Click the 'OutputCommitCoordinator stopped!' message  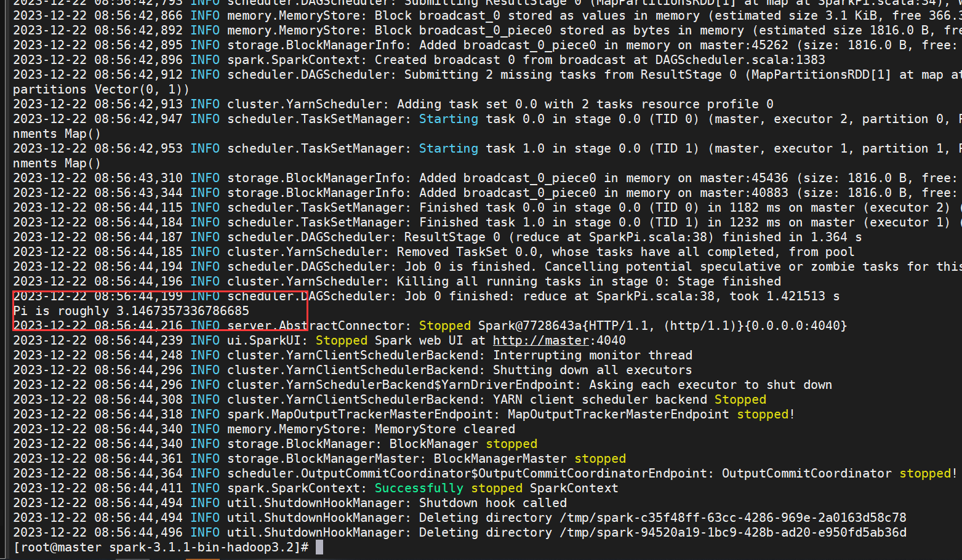click(840, 473)
